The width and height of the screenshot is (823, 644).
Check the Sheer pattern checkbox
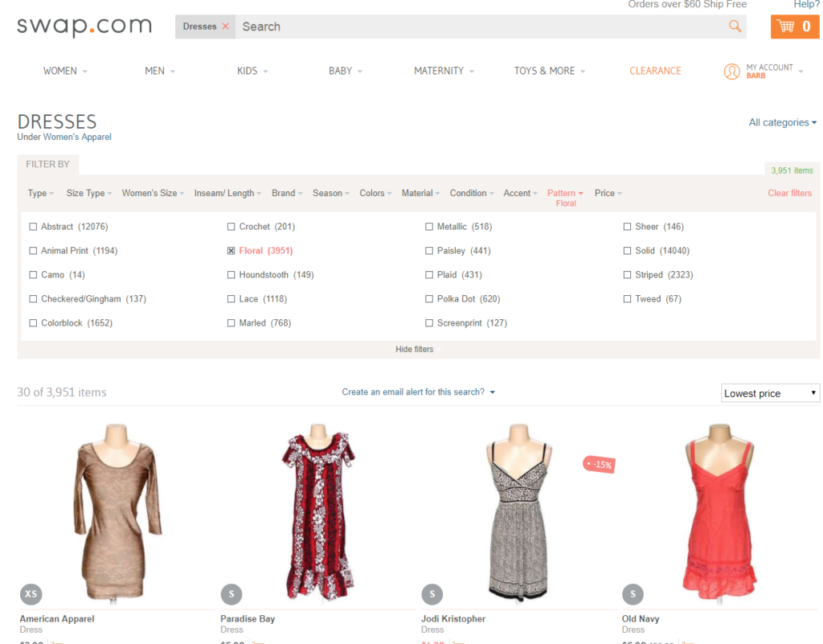(x=627, y=227)
